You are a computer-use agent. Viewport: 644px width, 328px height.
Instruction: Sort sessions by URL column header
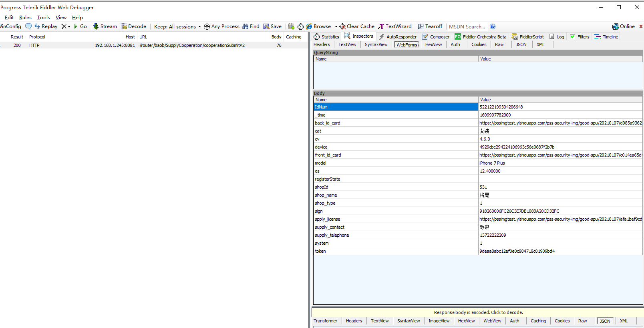coord(200,37)
